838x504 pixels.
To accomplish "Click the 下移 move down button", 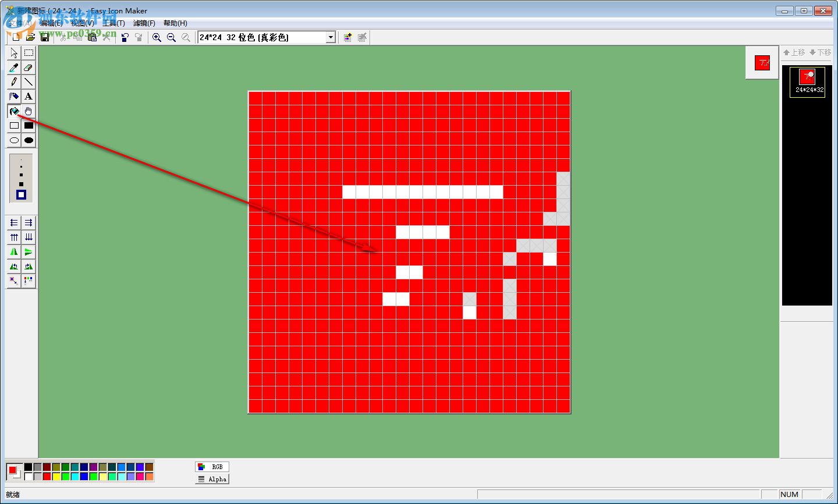I will 821,52.
